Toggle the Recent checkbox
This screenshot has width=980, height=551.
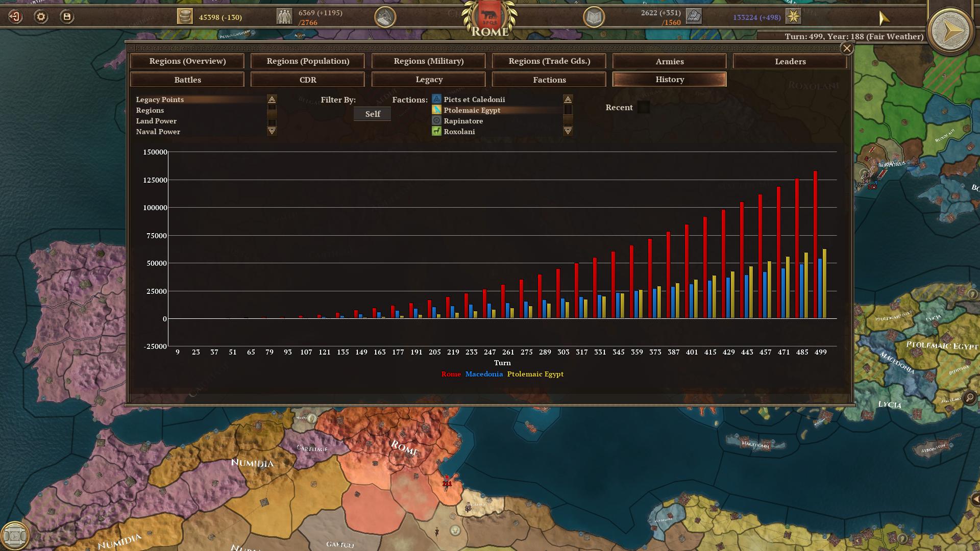point(644,108)
